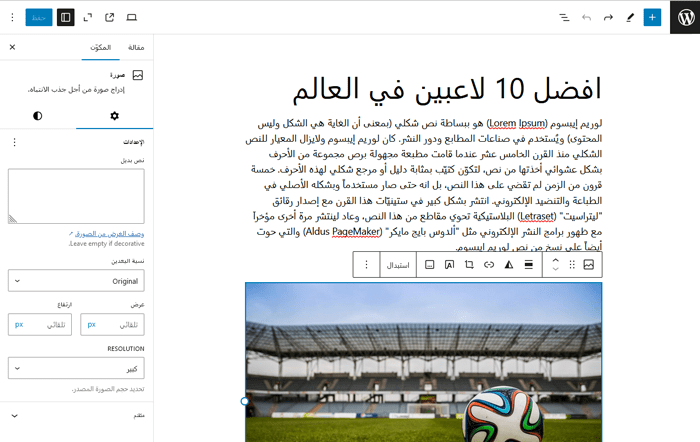Move the image block up
Image resolution: width=700 pixels, height=442 pixels.
[555, 260]
